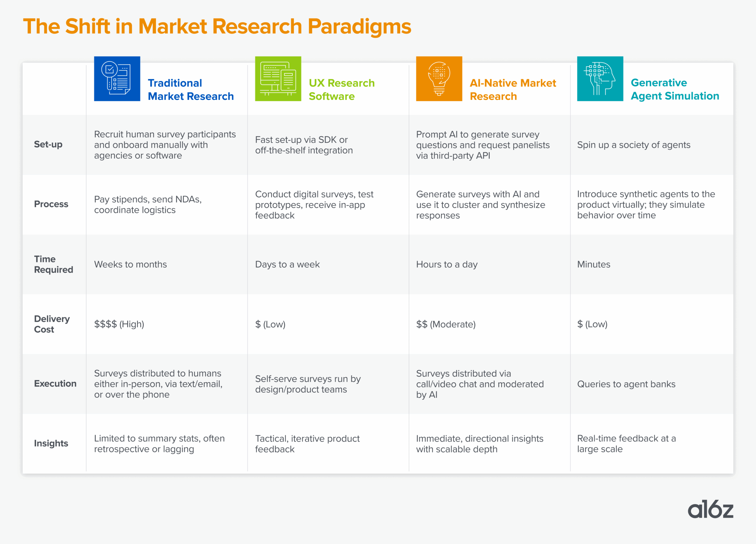This screenshot has width=756, height=544.
Task: Click the Execution row label
Action: pos(55,384)
